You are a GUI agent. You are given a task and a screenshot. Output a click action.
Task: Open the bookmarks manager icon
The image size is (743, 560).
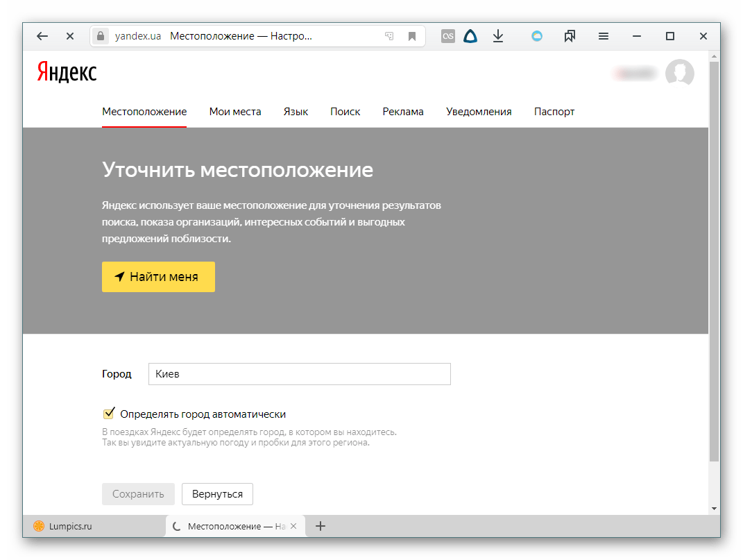570,37
